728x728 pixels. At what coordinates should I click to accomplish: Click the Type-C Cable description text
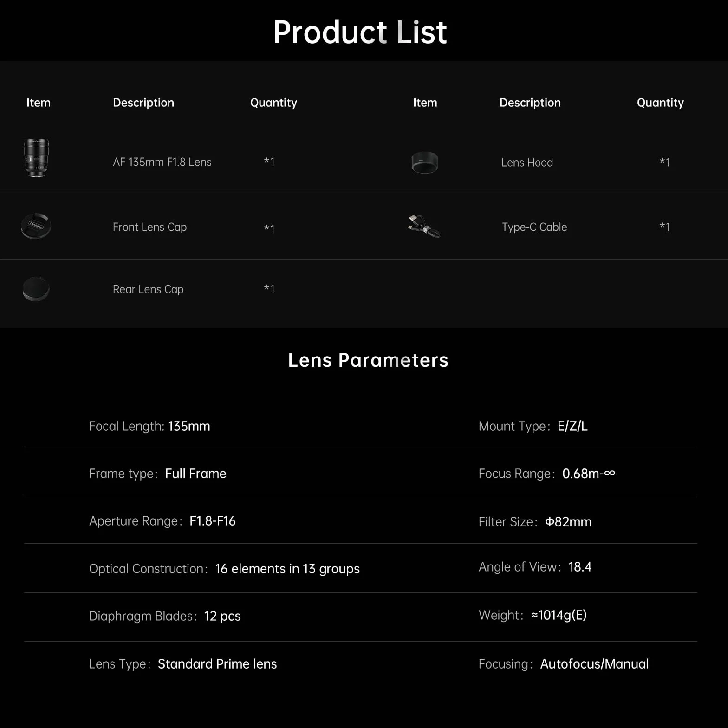click(x=534, y=227)
